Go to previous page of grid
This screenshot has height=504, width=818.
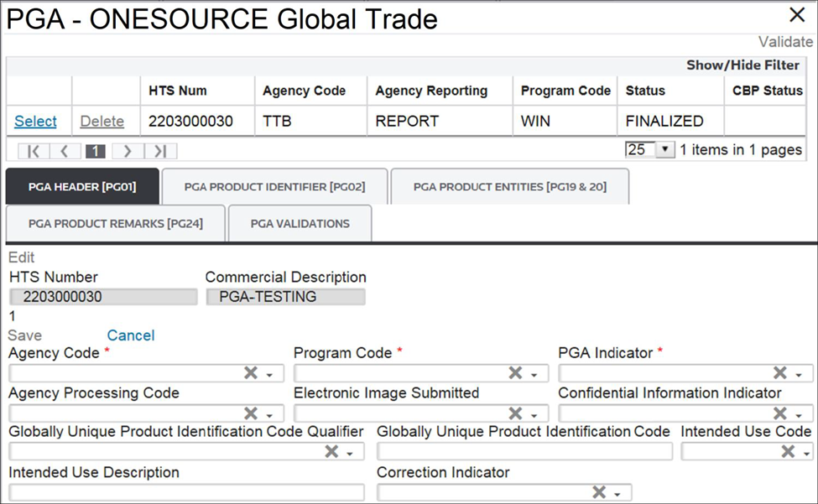[65, 151]
